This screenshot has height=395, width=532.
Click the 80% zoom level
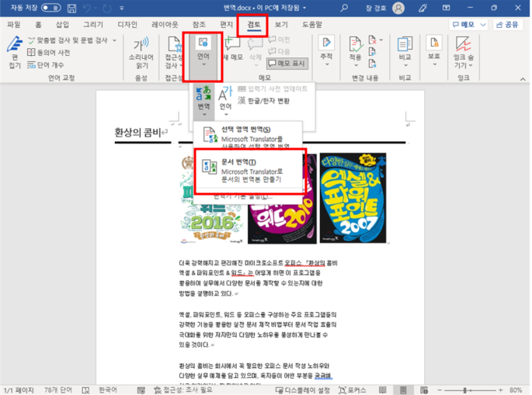(516, 390)
